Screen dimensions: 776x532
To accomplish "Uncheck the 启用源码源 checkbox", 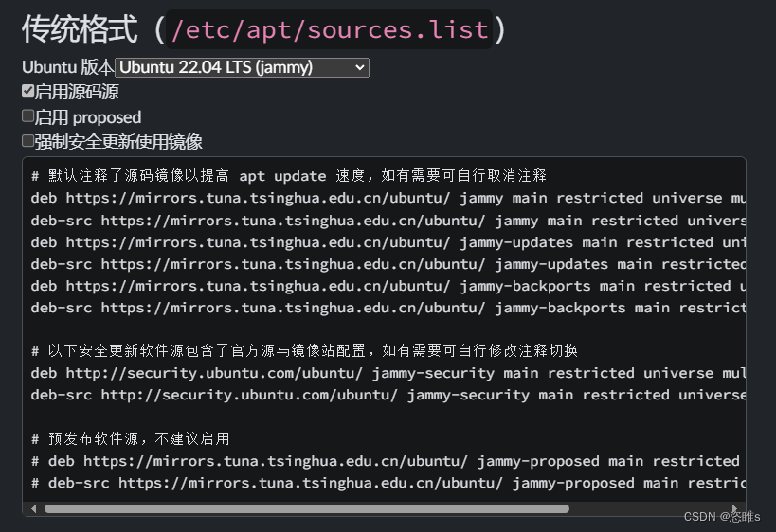I will pos(28,92).
